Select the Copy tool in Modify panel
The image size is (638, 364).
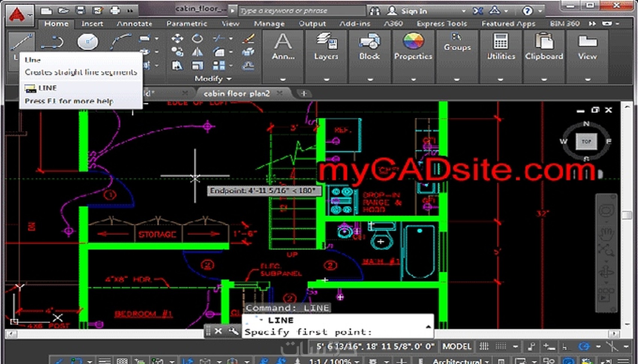pyautogui.click(x=177, y=52)
